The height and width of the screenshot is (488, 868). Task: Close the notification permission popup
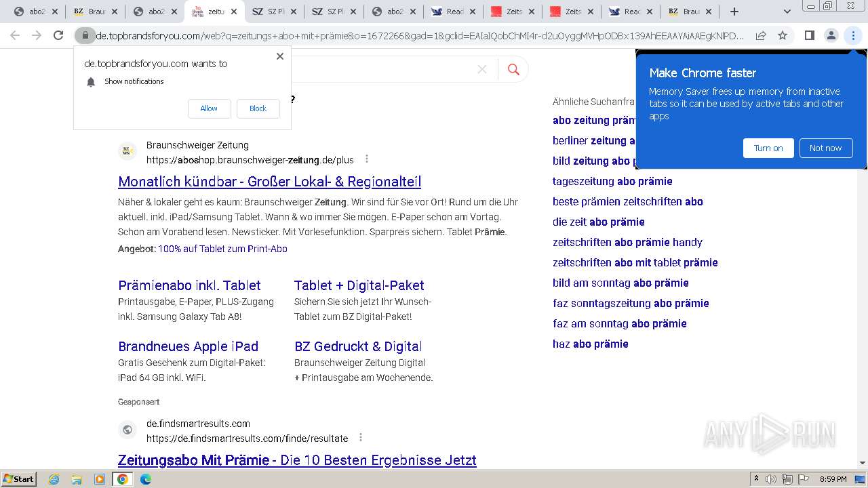tap(280, 56)
